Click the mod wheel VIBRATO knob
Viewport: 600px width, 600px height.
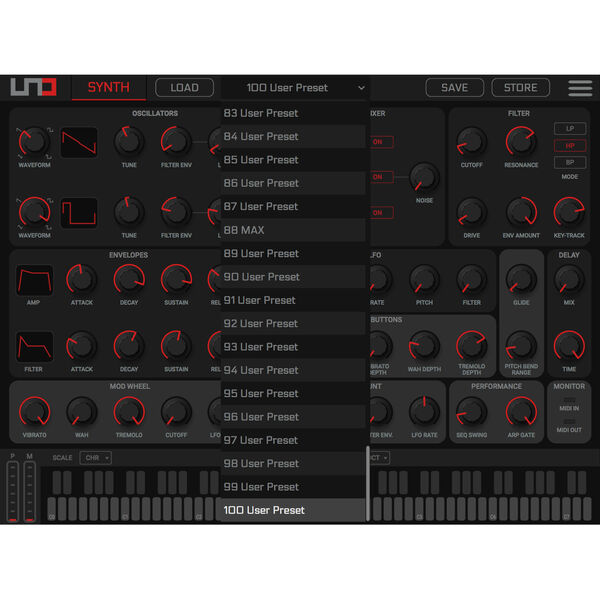pos(34,412)
